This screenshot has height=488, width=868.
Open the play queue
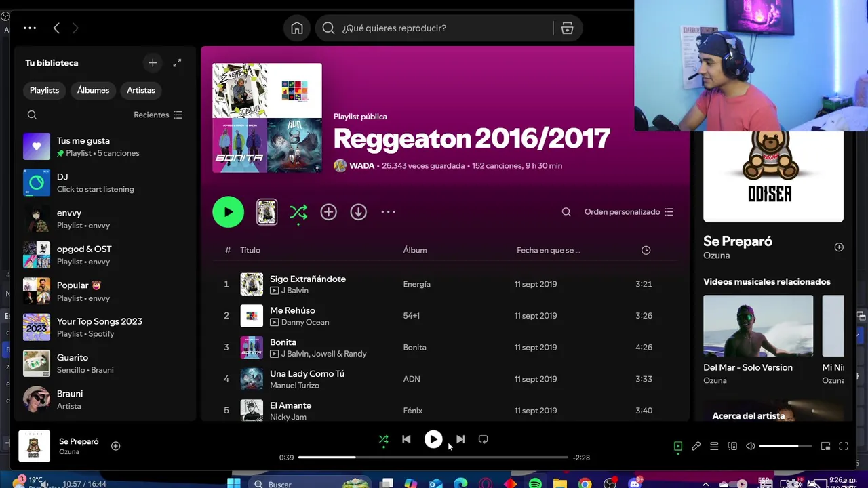point(714,446)
